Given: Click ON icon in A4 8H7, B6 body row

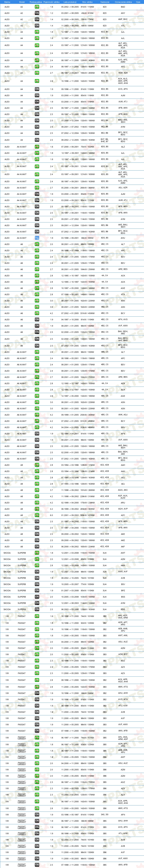Looking at the screenshot, I should pyautogui.click(x=37, y=140).
